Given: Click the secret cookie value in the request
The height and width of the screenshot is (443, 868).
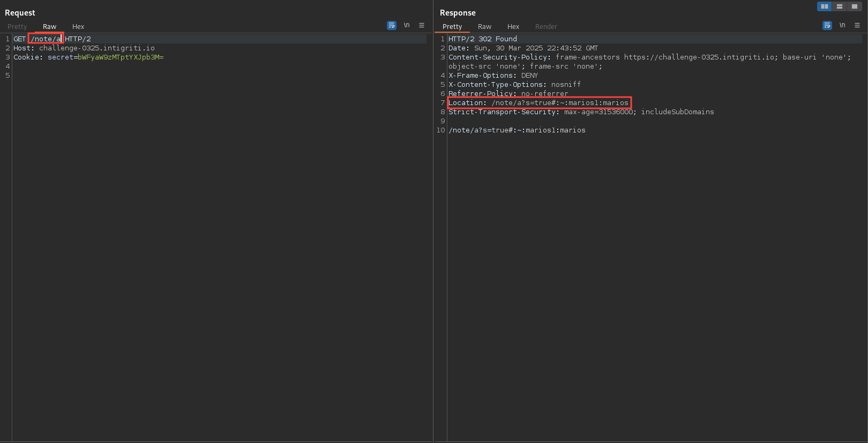Looking at the screenshot, I should click(121, 57).
